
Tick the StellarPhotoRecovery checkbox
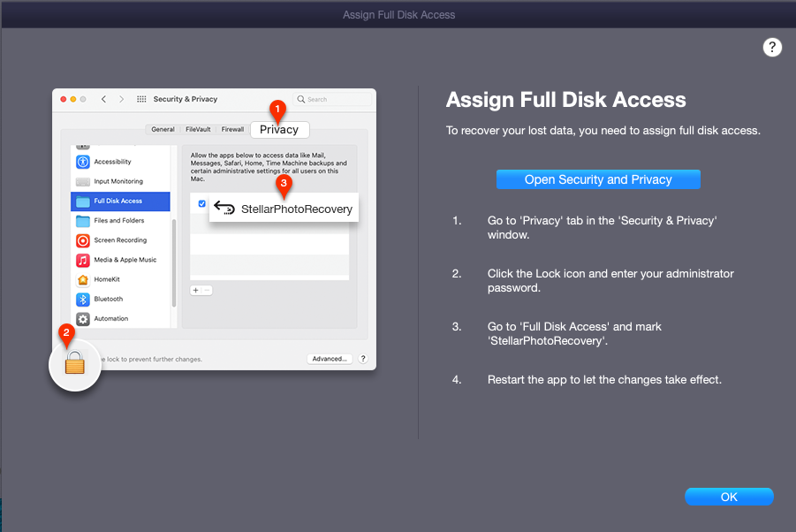[202, 203]
